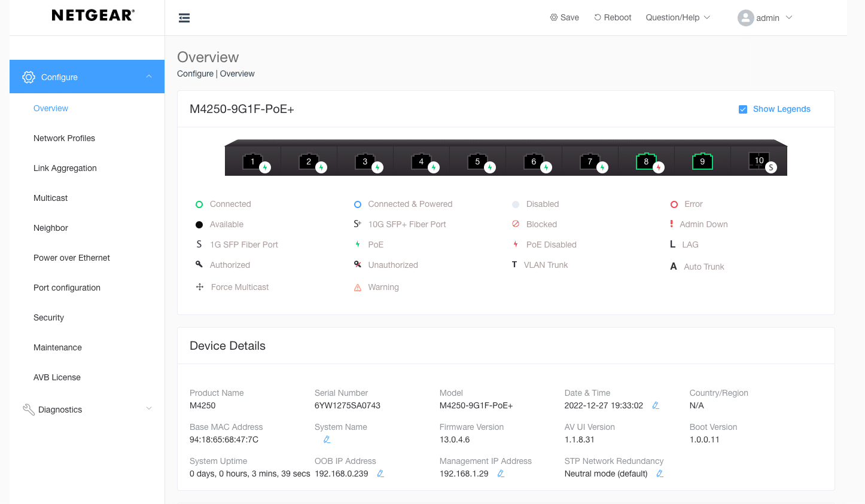Viewport: 865px width, 504px height.
Task: Open Overview in the sidebar
Action: tap(51, 108)
